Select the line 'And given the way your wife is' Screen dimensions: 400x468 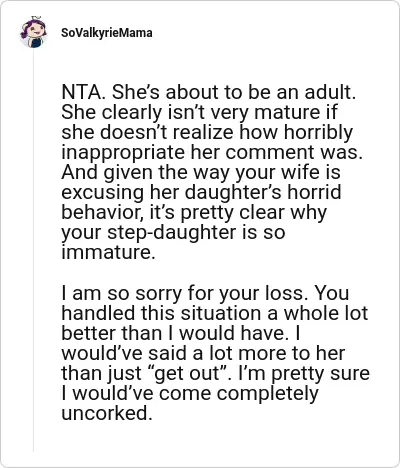(201, 172)
